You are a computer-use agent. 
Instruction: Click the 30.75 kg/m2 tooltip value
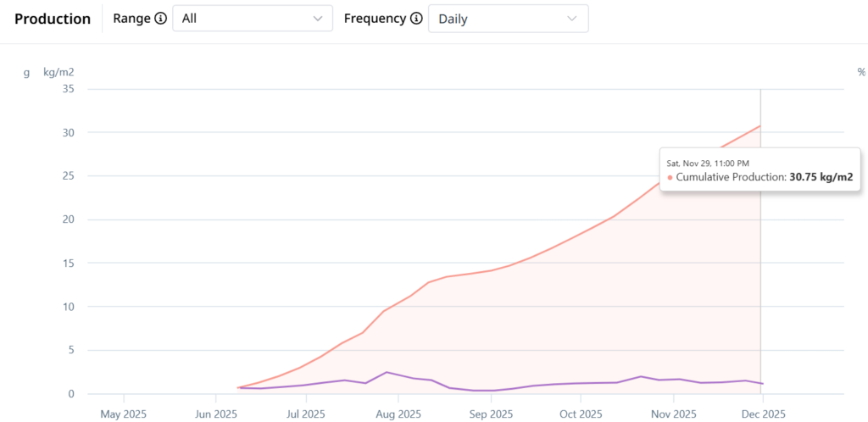(x=821, y=177)
